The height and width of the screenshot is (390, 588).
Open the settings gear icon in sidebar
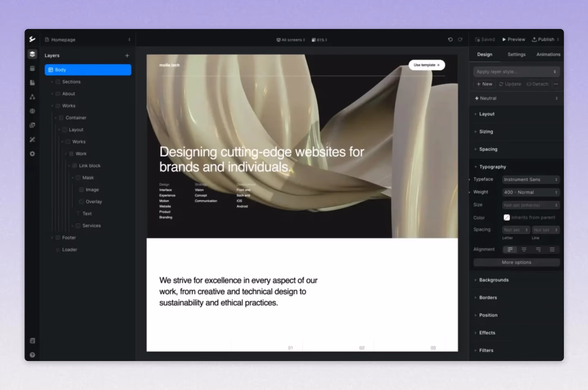click(x=32, y=154)
